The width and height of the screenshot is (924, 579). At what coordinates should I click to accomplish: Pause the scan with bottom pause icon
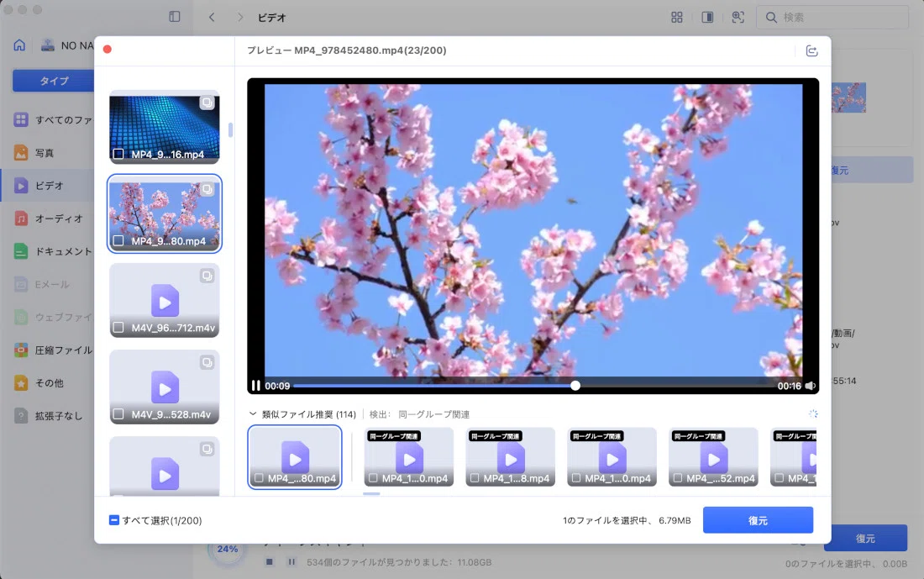[291, 562]
